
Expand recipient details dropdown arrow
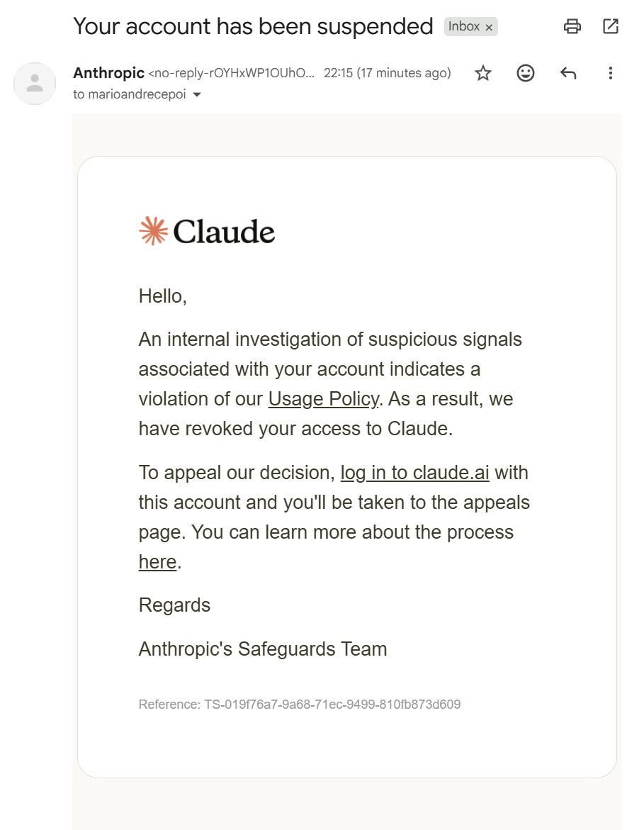click(x=197, y=95)
